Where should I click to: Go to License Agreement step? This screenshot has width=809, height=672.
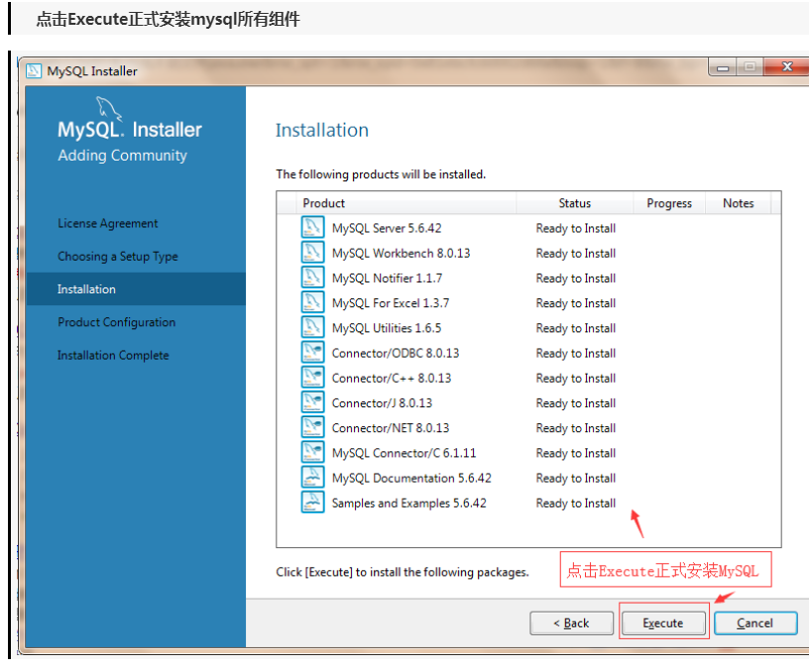(x=107, y=223)
